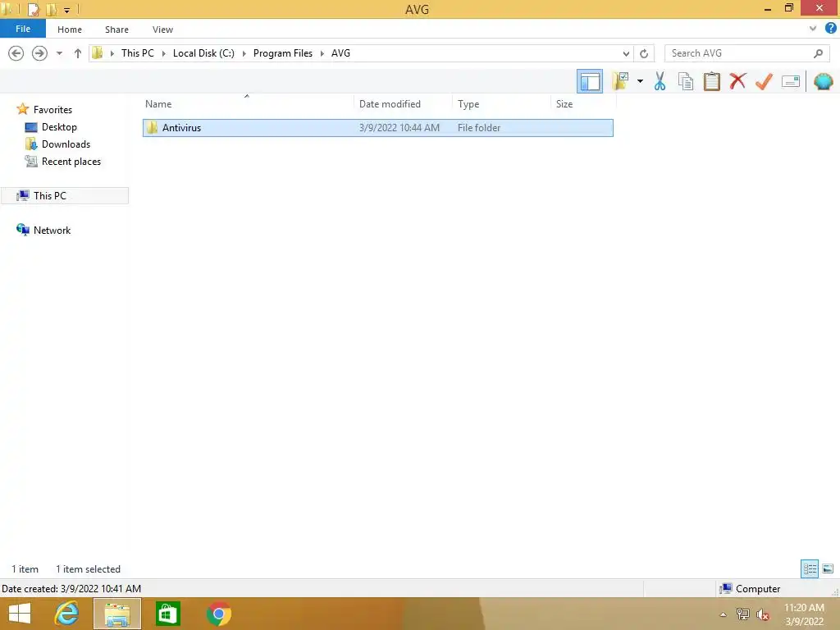Open Desktop in the navigation pane
Screen dimensions: 840x630
point(59,127)
